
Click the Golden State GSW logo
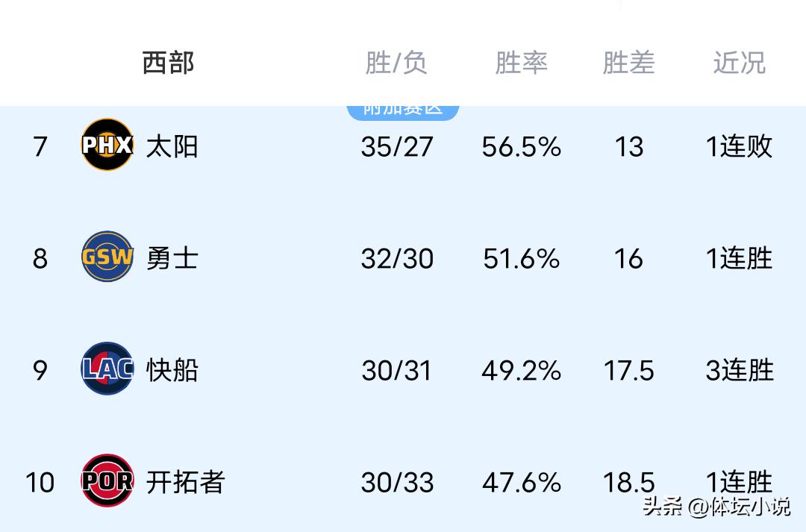tap(107, 257)
